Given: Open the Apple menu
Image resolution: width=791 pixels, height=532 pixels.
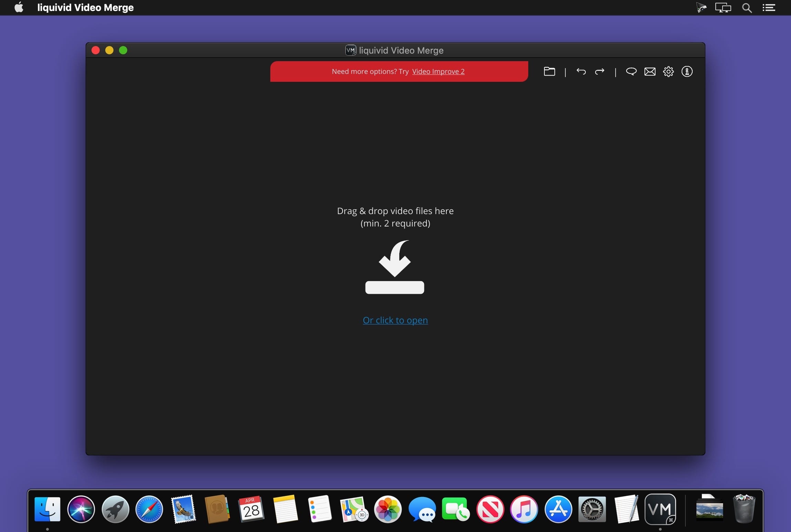Looking at the screenshot, I should point(19,8).
